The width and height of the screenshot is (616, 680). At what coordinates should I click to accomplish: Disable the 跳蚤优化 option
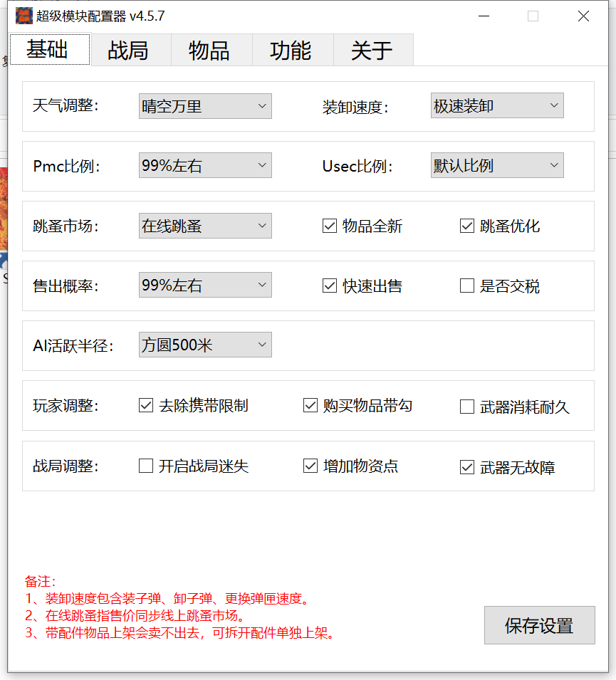click(466, 226)
